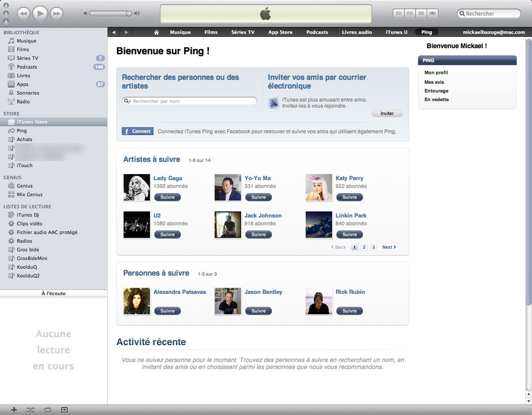Screen dimensions: 532x415
Task: Focus the Rechercher search field
Action: [489, 13]
